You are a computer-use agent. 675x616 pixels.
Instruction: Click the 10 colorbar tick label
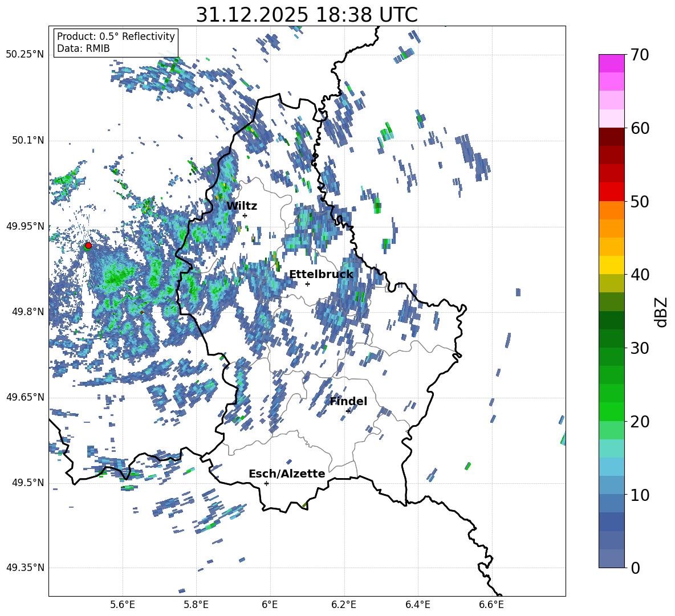640,495
